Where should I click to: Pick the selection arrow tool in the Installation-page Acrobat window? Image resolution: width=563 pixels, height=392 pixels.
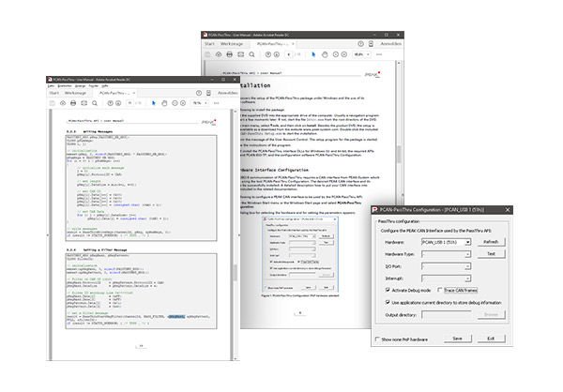point(313,54)
